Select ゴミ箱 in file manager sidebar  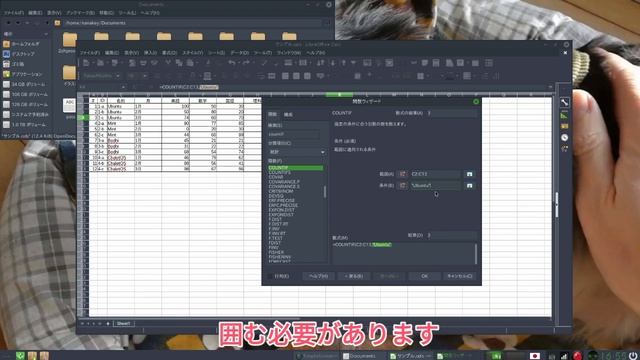tap(14, 64)
